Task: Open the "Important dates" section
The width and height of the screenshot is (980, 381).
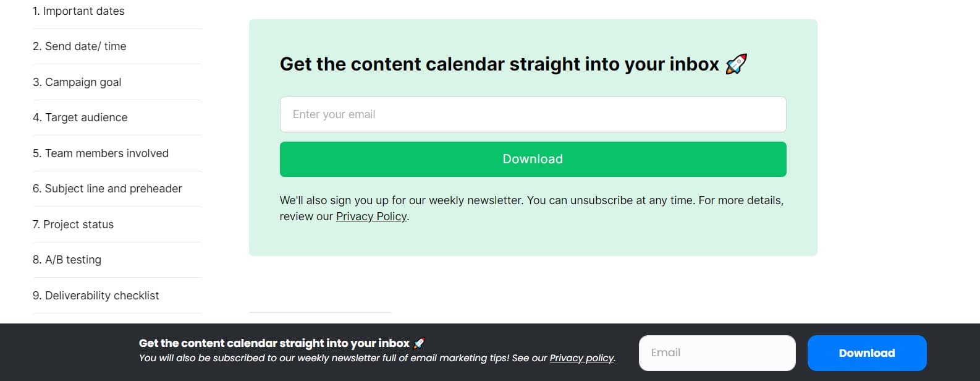Action: 79,11
